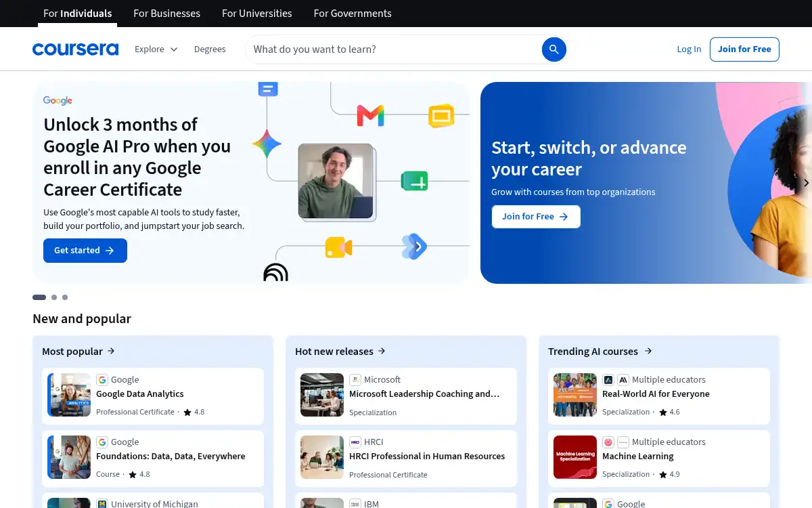Click the University of Michigan logo icon

click(102, 504)
